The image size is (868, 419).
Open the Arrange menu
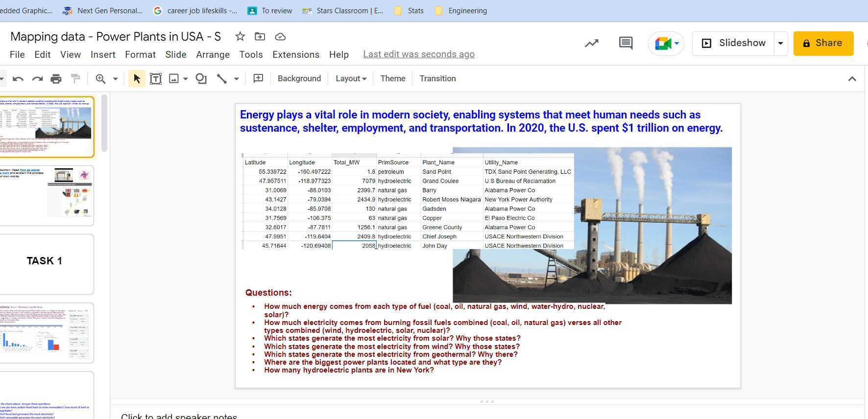click(x=213, y=54)
